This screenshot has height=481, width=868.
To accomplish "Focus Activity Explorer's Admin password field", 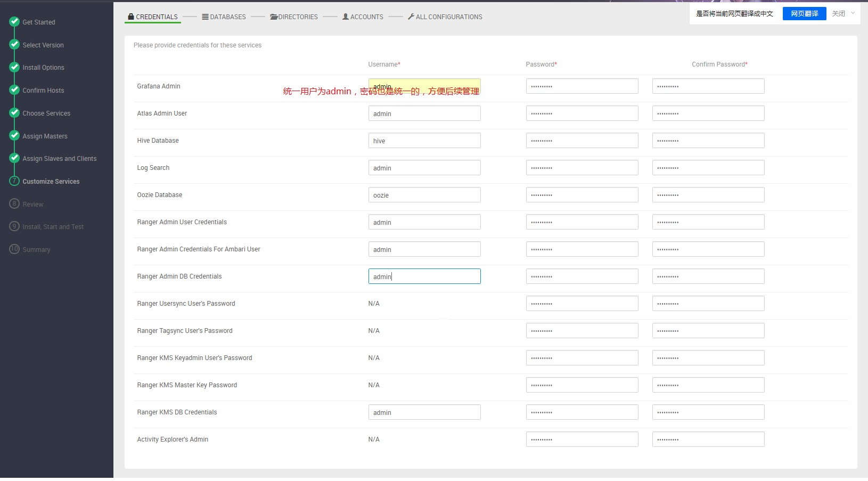I will click(x=582, y=439).
